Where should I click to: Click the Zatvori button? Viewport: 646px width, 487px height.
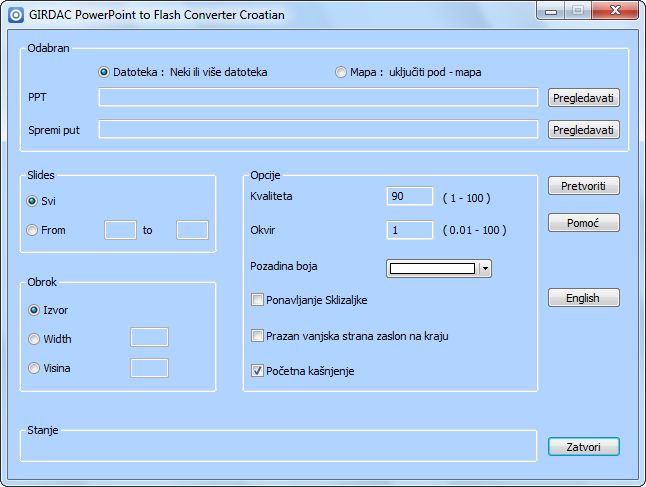pyautogui.click(x=583, y=447)
